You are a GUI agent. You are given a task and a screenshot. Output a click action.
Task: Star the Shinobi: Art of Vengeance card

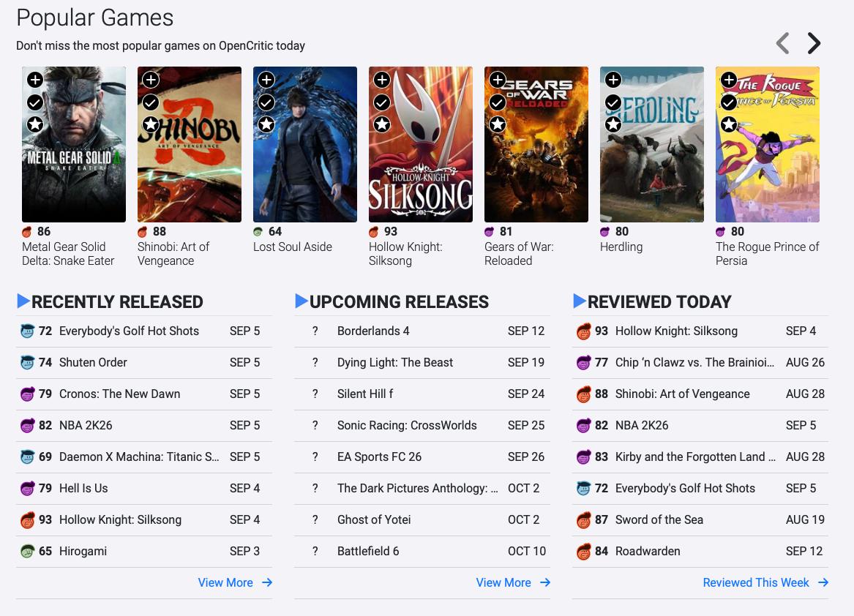tap(151, 124)
